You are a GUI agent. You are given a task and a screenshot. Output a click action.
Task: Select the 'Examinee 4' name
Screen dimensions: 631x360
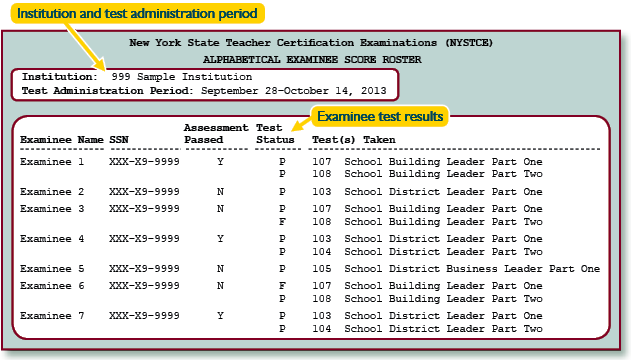52,239
